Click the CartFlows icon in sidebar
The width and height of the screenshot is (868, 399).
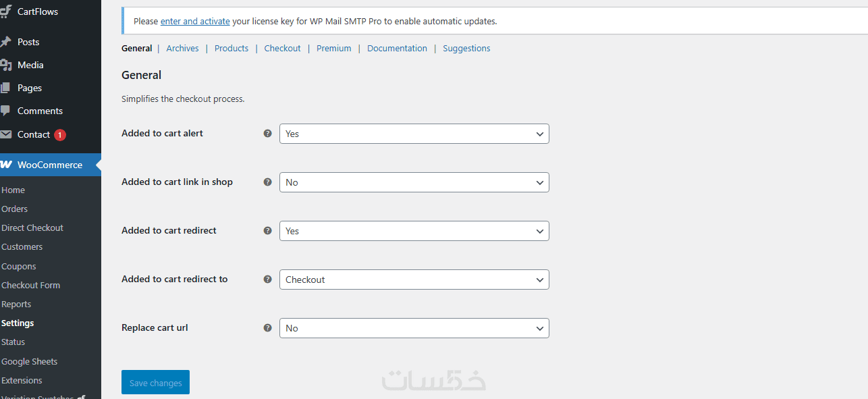[x=6, y=11]
